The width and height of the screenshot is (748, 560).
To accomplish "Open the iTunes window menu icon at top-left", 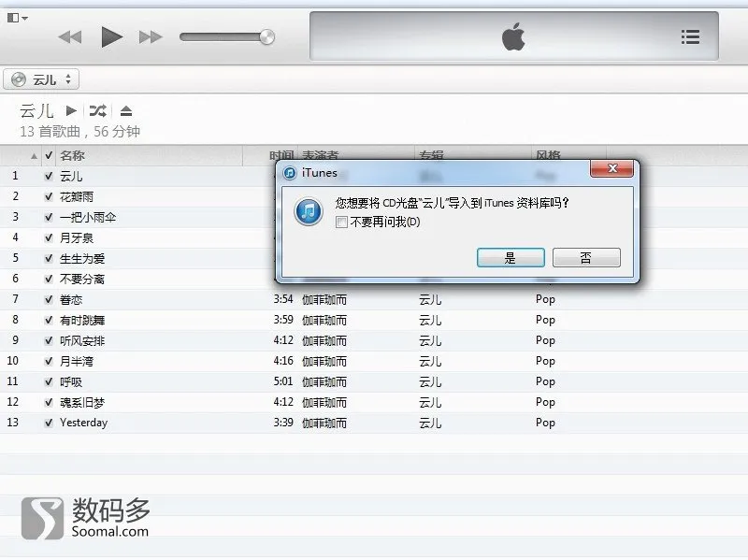I will 18,18.
